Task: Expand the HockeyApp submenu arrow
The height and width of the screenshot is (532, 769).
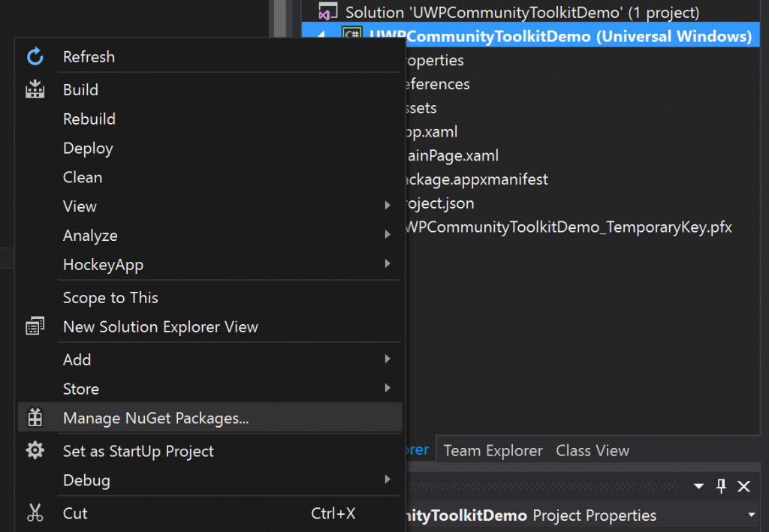Action: [388, 263]
